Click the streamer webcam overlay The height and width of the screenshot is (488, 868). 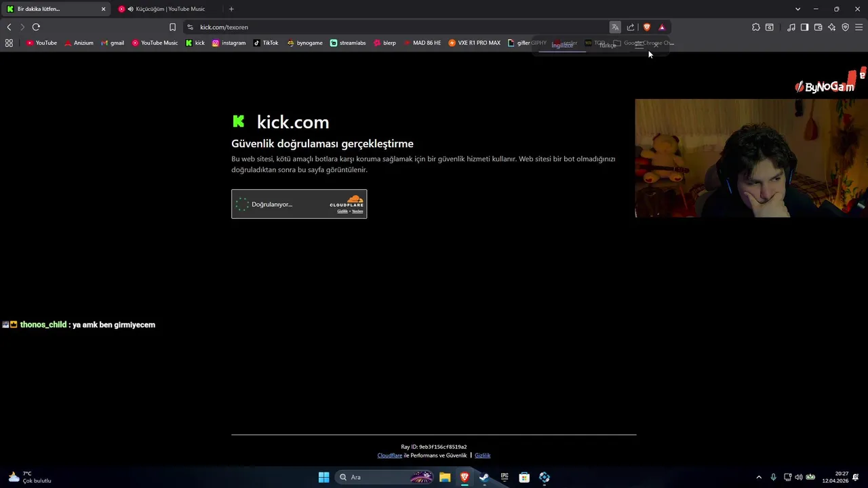tap(751, 158)
